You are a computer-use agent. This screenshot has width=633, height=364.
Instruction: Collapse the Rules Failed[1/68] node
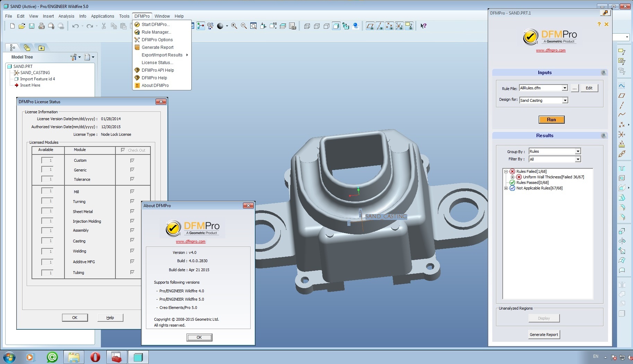tap(506, 171)
